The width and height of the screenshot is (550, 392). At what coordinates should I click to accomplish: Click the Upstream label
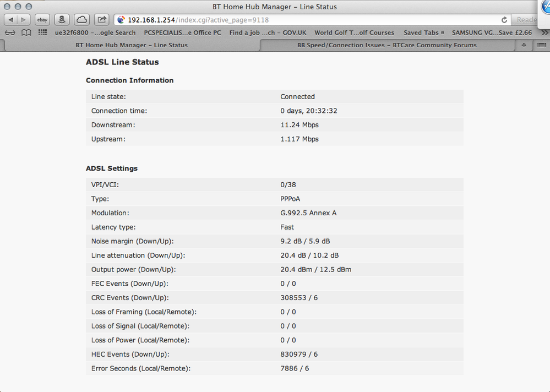tap(108, 139)
